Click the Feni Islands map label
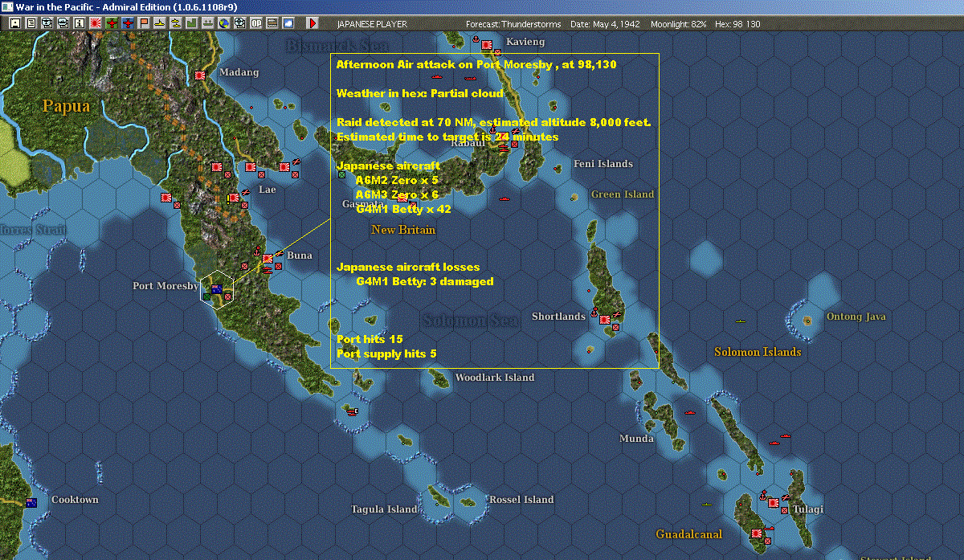This screenshot has width=964, height=560. point(603,164)
